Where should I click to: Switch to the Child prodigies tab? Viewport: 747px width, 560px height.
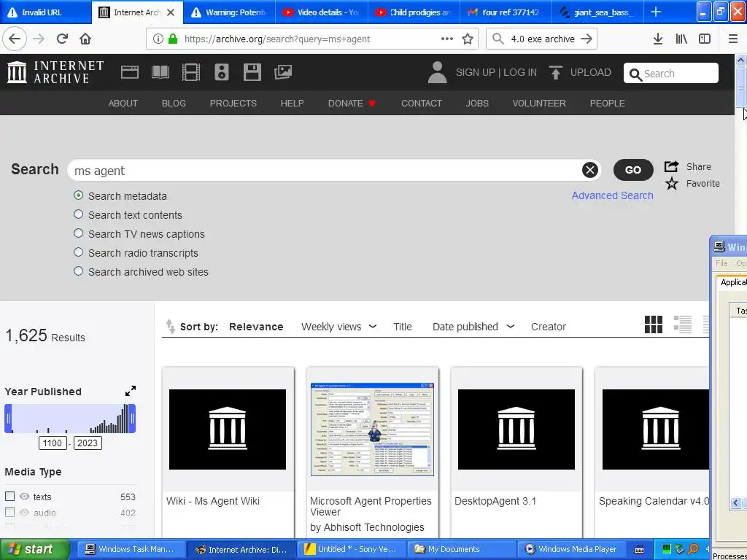[414, 12]
